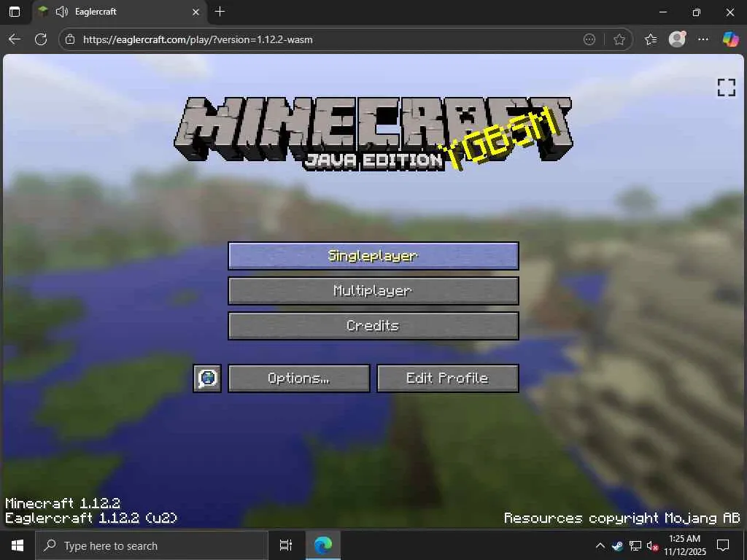Go back using the browser back arrow

(x=15, y=39)
